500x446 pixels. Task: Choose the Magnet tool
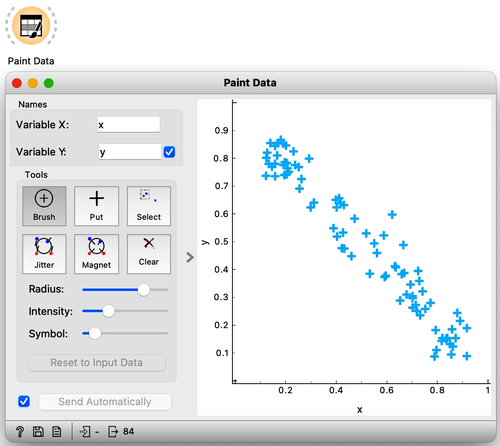coord(96,254)
